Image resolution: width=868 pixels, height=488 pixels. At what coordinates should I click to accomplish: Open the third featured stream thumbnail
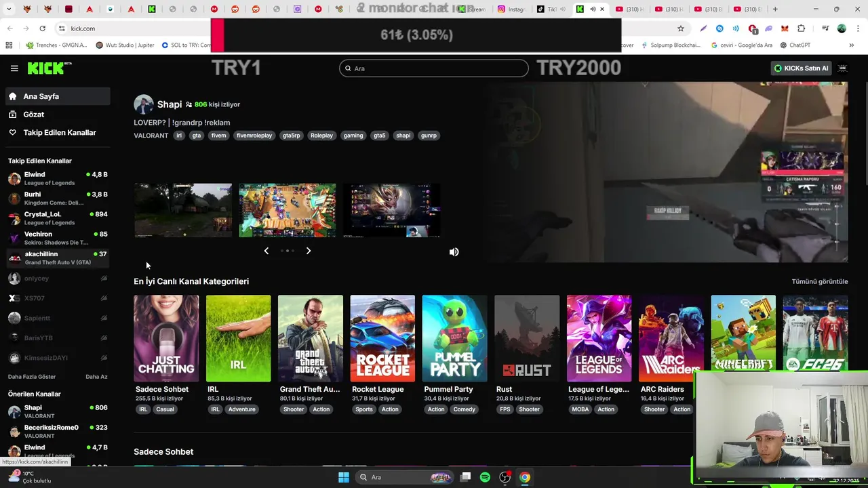[x=391, y=210]
